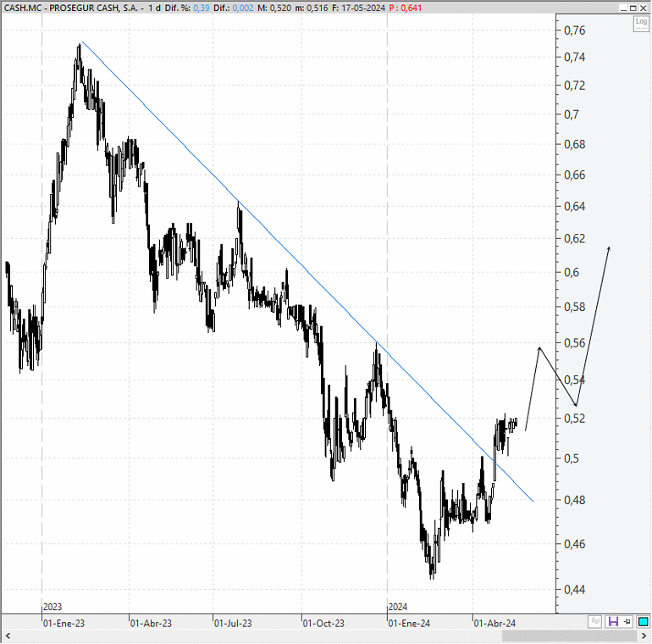Image resolution: width=652 pixels, height=644 pixels.
Task: Click the horizontal scrollbar thumb
Action: pos(569,636)
